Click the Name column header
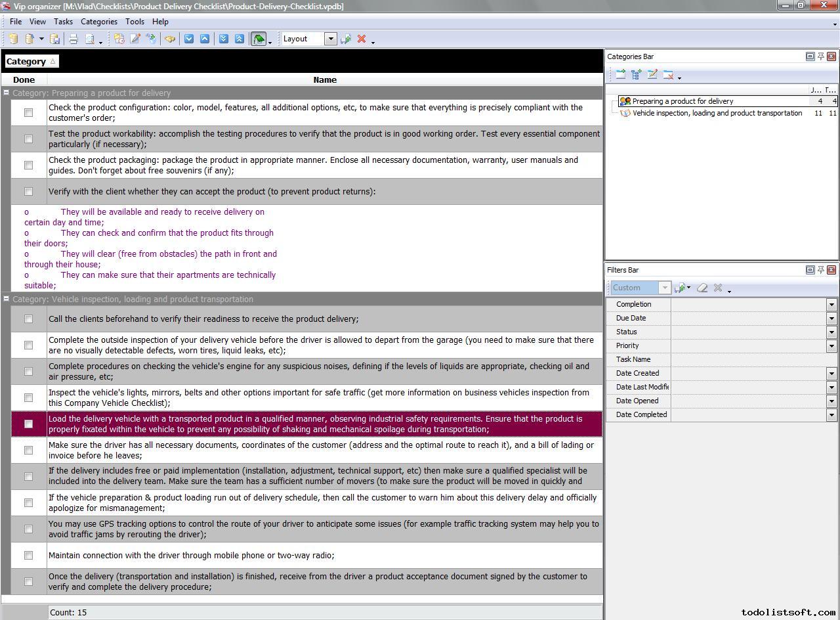The image size is (840, 620). coord(325,80)
